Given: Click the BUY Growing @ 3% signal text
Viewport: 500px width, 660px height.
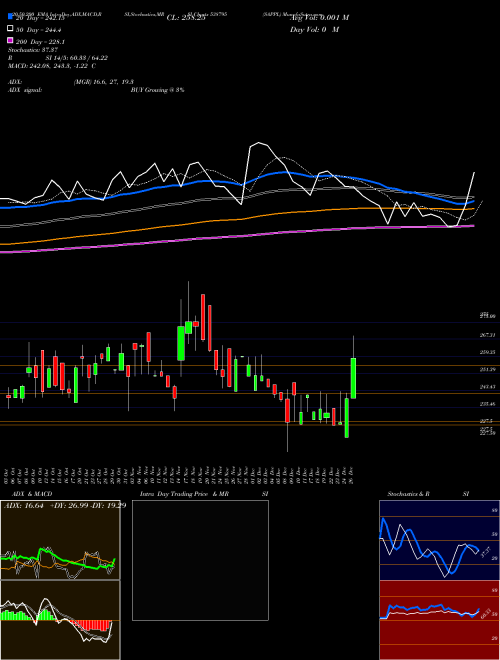Looking at the screenshot, I should pyautogui.click(x=157, y=90).
